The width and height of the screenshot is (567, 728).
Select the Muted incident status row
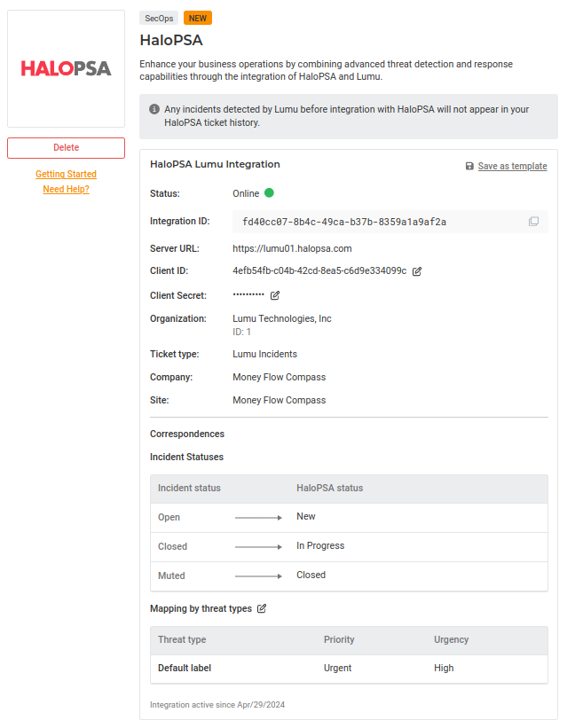[x=349, y=575]
